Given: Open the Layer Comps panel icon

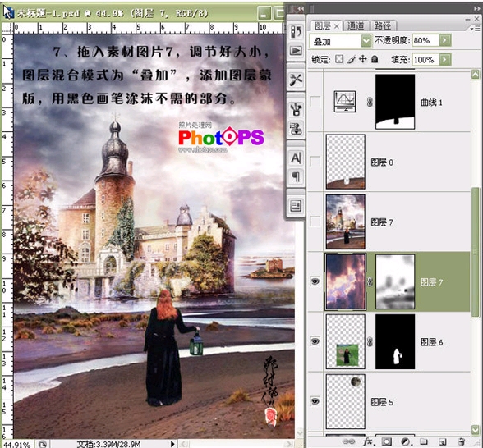Looking at the screenshot, I should (296, 206).
